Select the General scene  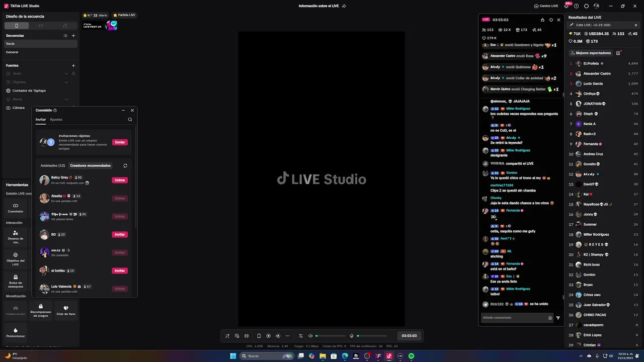point(41,52)
